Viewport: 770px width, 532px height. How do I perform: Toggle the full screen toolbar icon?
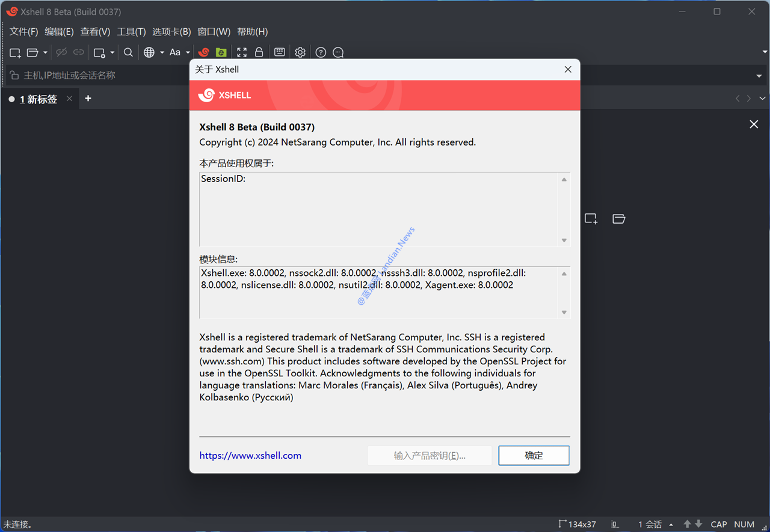[242, 53]
